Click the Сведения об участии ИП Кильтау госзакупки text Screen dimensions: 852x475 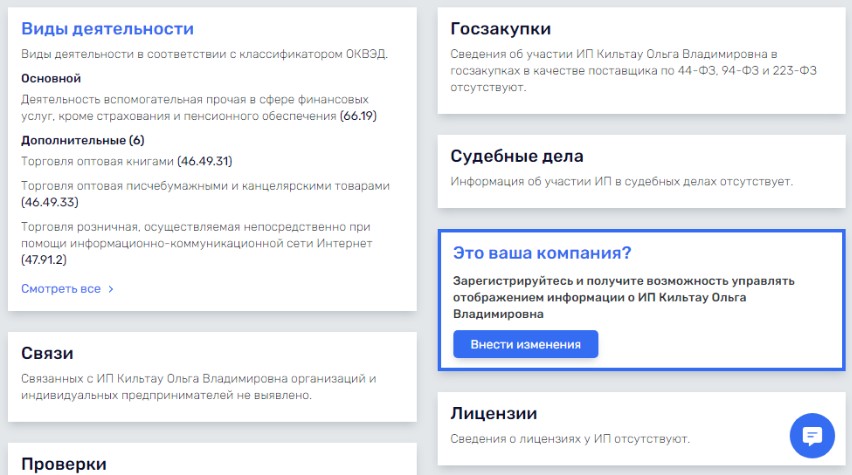[x=634, y=71]
